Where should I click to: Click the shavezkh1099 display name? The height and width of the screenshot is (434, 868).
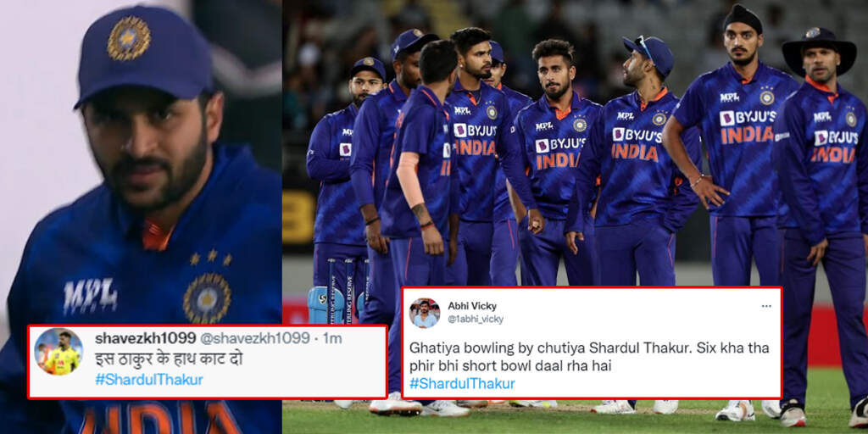click(x=145, y=338)
